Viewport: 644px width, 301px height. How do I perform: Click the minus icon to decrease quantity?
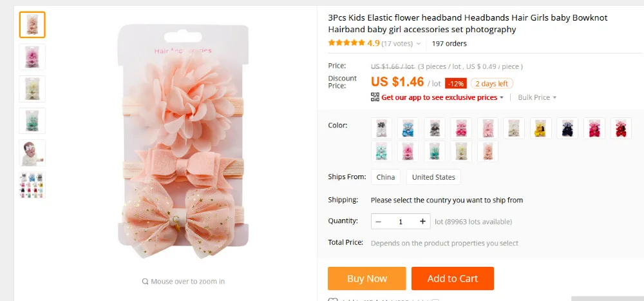tap(379, 221)
